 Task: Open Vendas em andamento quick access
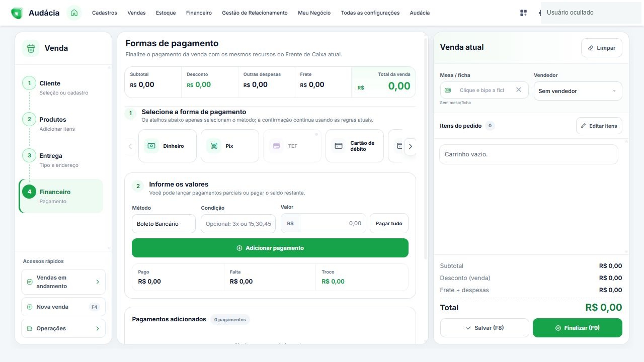[63, 282]
